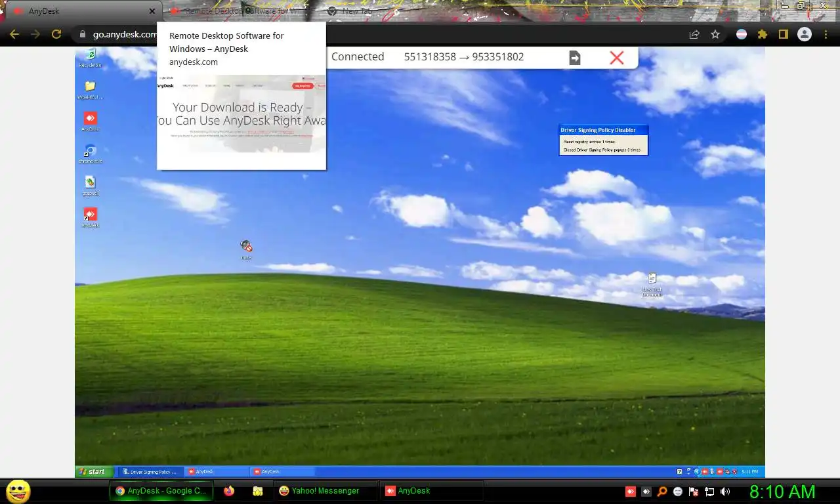Viewport: 840px width, 504px height.
Task: Click the Connected status label
Action: (x=358, y=57)
